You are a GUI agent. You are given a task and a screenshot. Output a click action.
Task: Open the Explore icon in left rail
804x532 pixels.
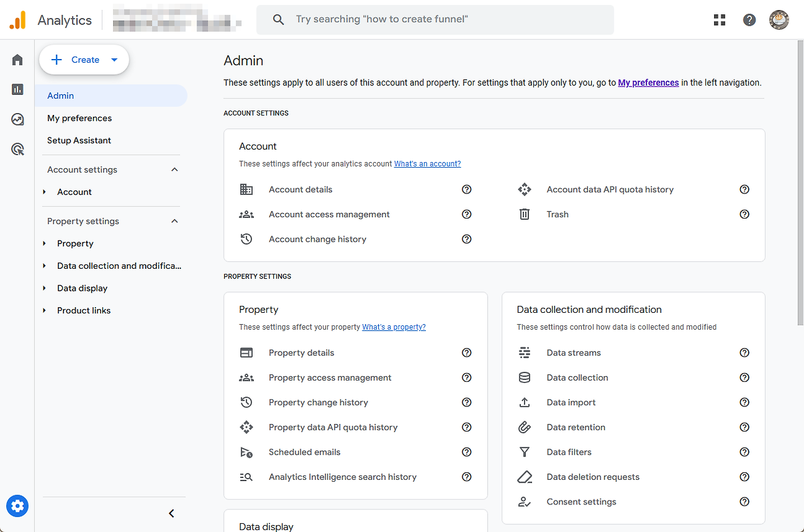[18, 119]
